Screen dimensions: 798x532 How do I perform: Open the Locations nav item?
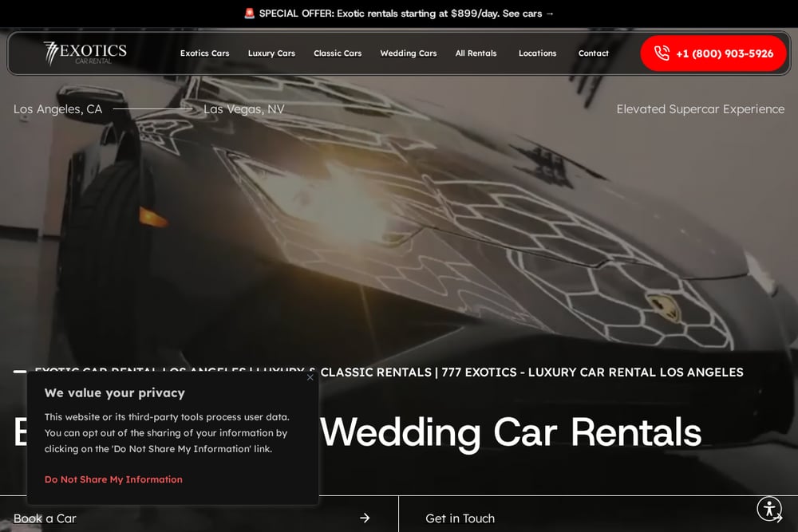pyautogui.click(x=537, y=53)
